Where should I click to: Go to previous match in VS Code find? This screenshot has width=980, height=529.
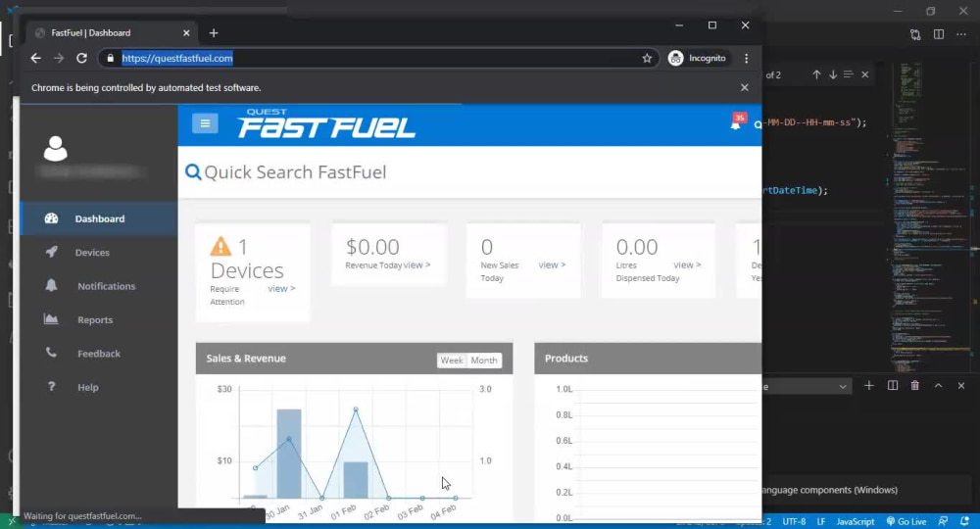click(816, 74)
